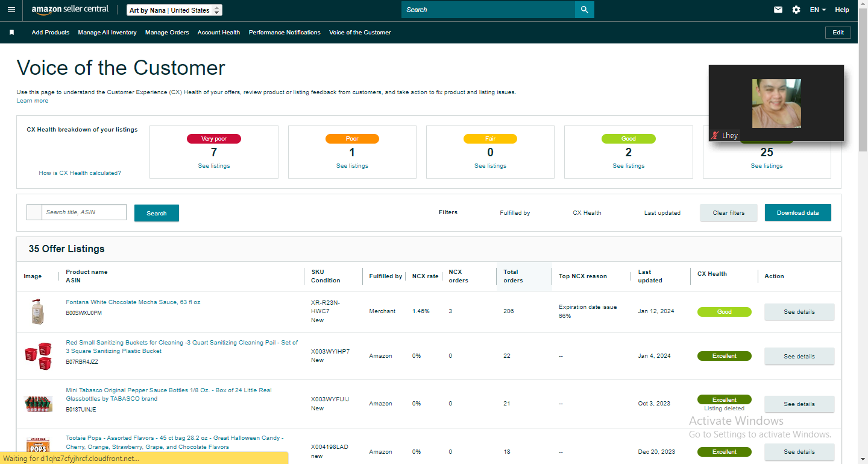See listings under the Good card
Image resolution: width=868 pixels, height=464 pixels.
coord(628,166)
